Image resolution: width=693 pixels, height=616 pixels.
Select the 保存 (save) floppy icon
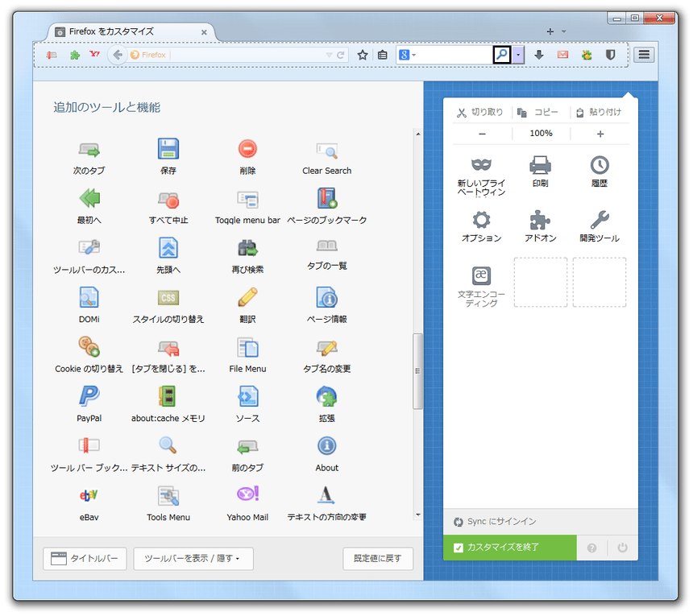168,149
